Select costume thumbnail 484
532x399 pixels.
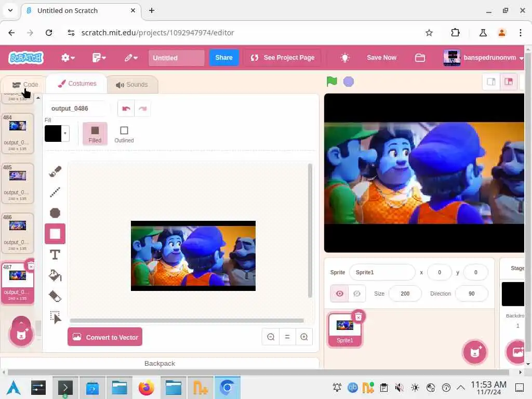[17, 134]
